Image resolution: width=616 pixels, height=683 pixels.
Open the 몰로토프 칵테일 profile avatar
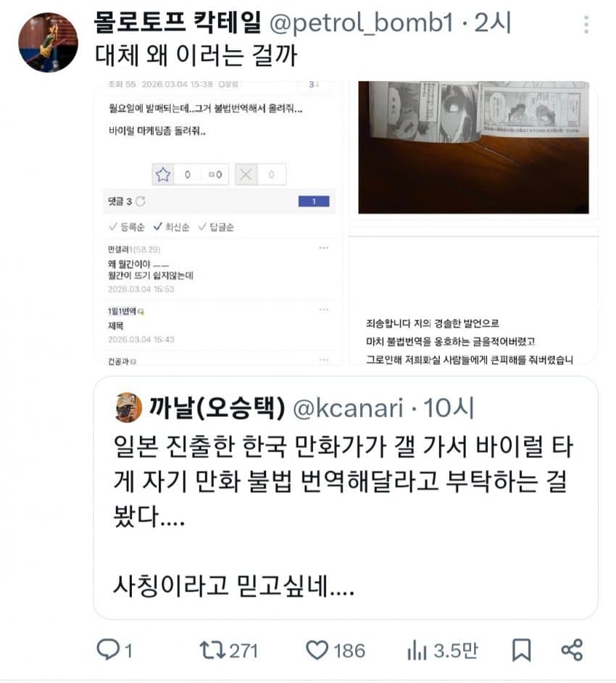48,42
